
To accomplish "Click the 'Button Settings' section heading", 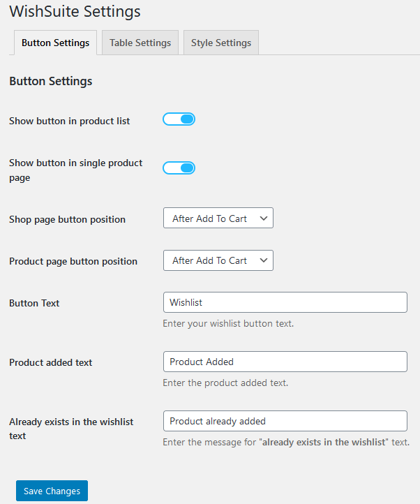I will click(51, 81).
